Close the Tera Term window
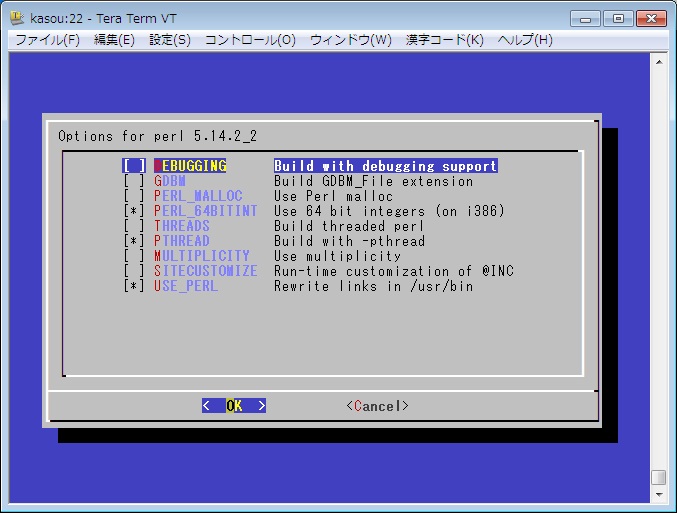 [651, 19]
